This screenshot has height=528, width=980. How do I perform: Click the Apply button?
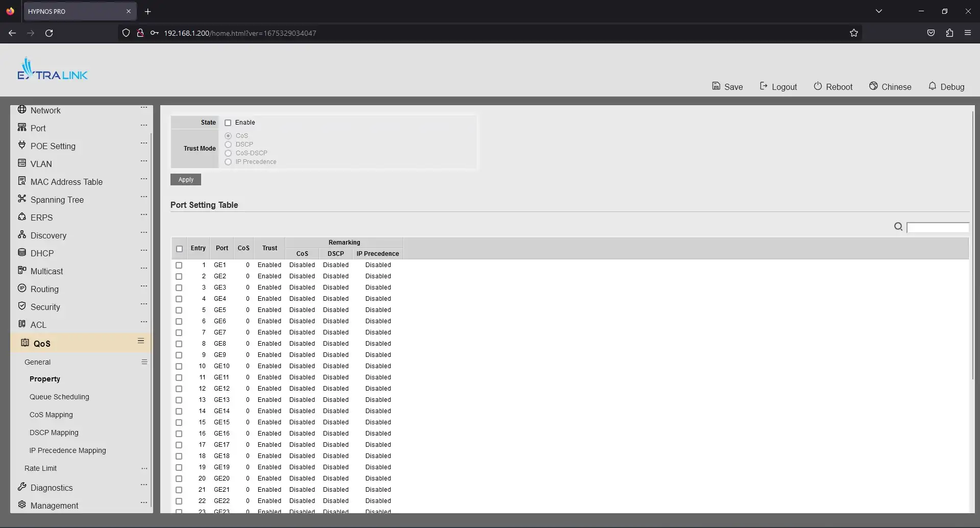[186, 180]
